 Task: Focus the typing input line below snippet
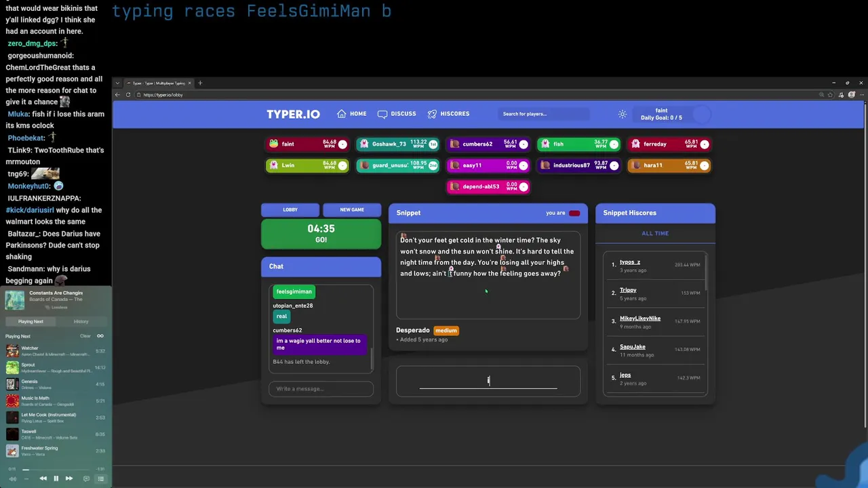tap(488, 381)
